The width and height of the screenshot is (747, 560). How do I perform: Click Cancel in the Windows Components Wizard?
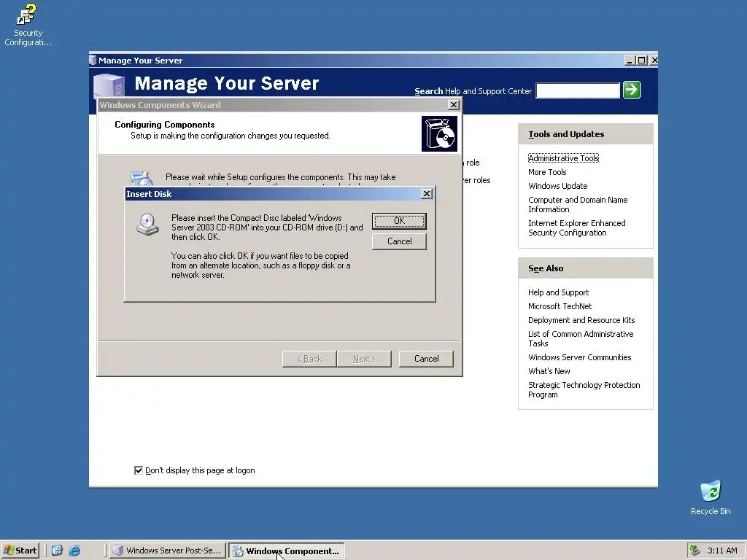tap(426, 359)
